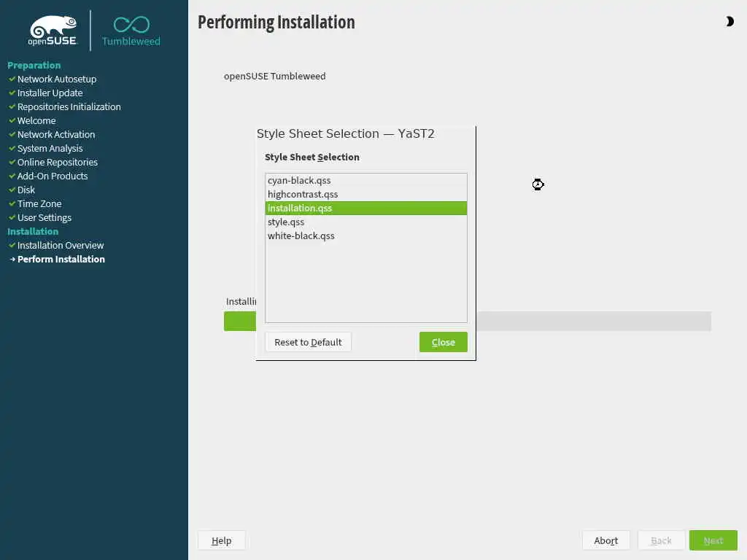Image resolution: width=747 pixels, height=560 pixels.
Task: Click the checkmark beside Network Autosetup
Action: click(x=12, y=79)
